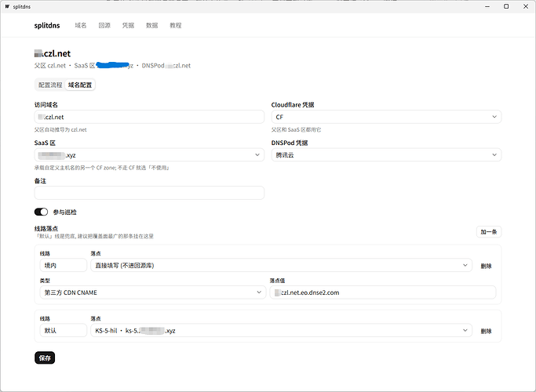The height and width of the screenshot is (392, 536).
Task: Open the 教程 navigation tab
Action: tap(175, 26)
